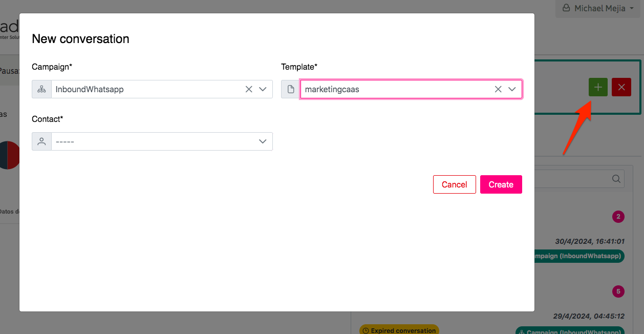The image size is (644, 334).
Task: Create the new conversation
Action: (501, 184)
